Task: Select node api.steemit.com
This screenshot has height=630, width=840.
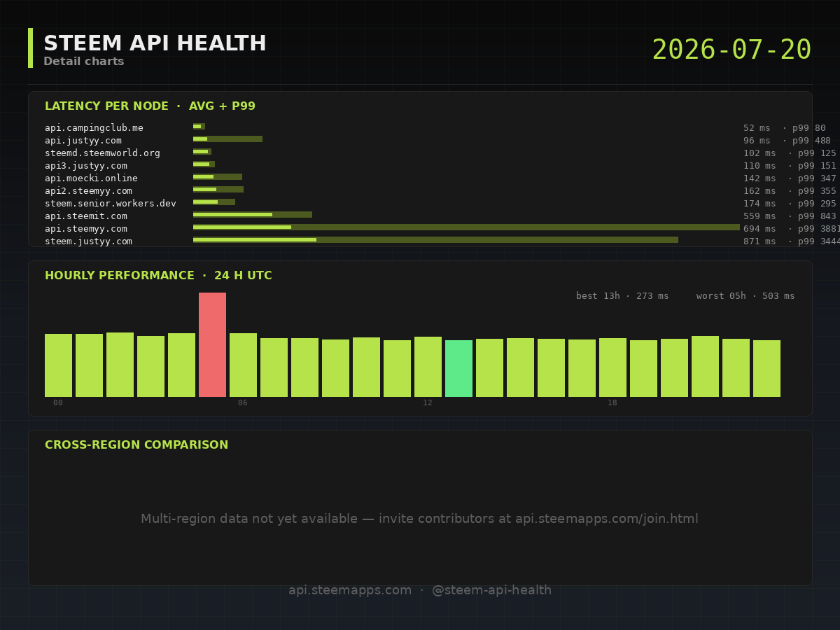Action: pyautogui.click(x=86, y=216)
